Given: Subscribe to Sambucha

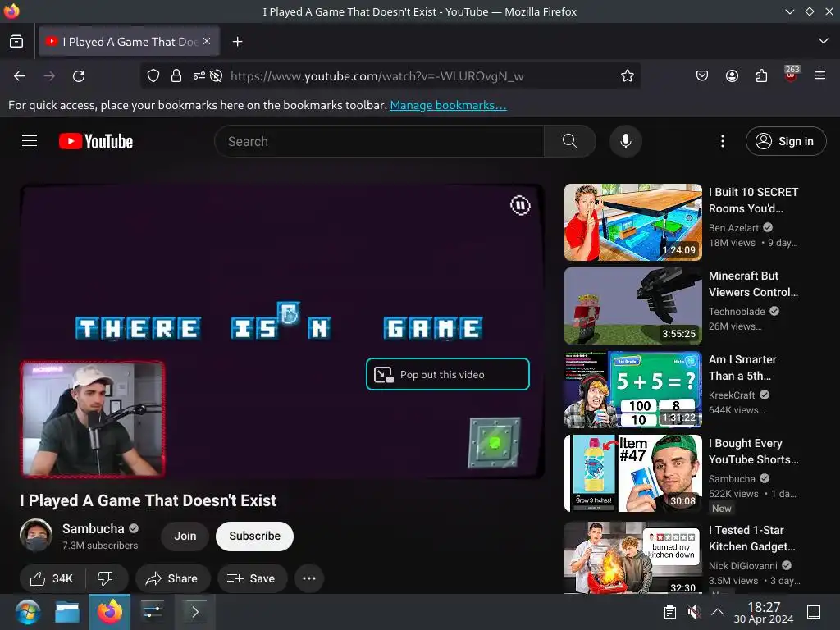Looking at the screenshot, I should pos(254,536).
